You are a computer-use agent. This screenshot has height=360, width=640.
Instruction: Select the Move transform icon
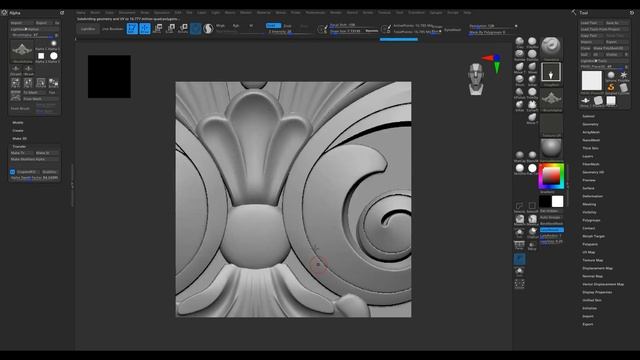[158, 28]
